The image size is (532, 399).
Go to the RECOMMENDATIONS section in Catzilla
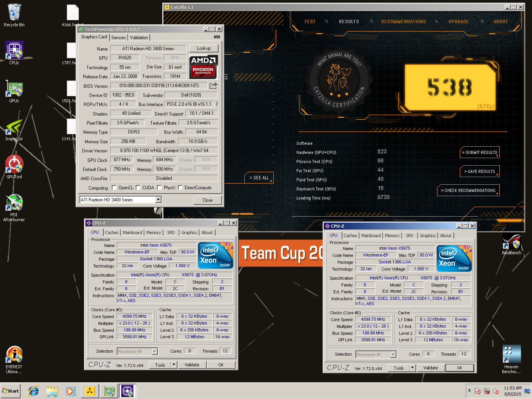pos(404,22)
